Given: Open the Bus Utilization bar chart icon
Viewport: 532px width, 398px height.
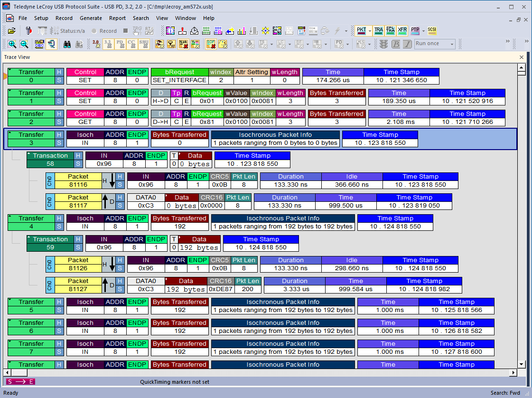Looking at the screenshot, I should [242, 31].
